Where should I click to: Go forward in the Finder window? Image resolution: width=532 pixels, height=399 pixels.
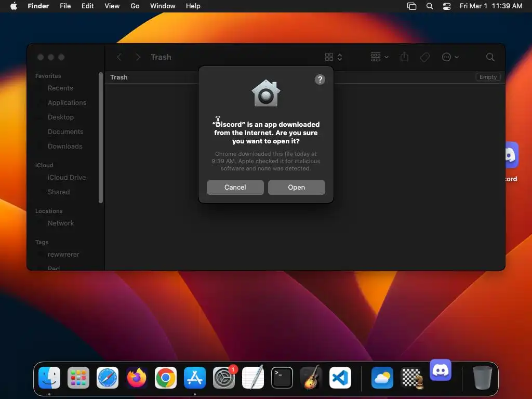138,57
